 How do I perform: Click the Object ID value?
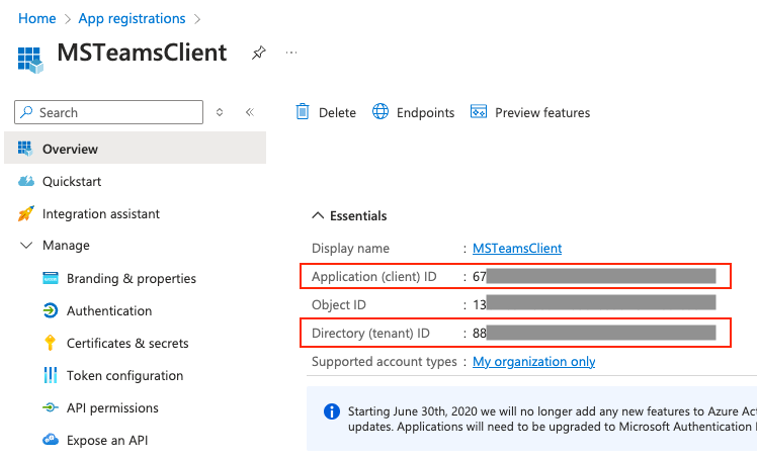pos(594,304)
